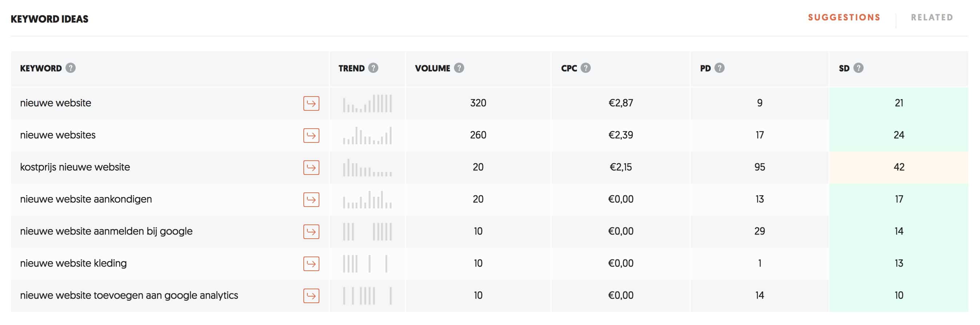This screenshot has width=980, height=325.
Task: Select 'nieuwe website toevoegen aan google analytics' keyword
Action: 129,295
